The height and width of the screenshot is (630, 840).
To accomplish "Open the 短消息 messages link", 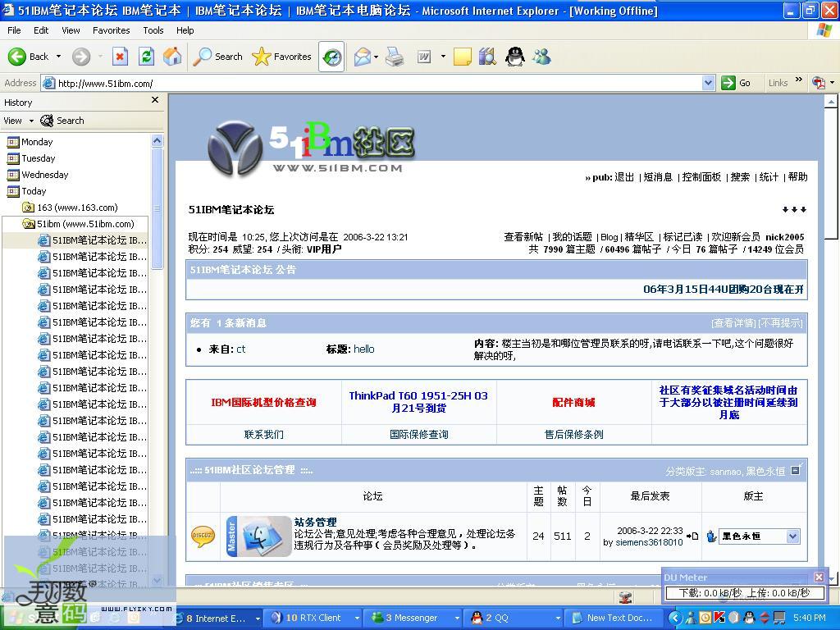I will click(x=658, y=177).
